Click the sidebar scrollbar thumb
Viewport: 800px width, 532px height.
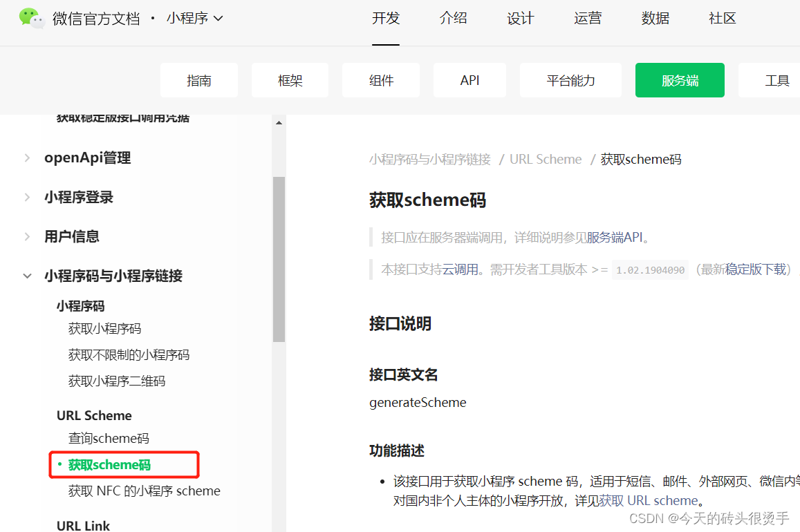[x=279, y=259]
